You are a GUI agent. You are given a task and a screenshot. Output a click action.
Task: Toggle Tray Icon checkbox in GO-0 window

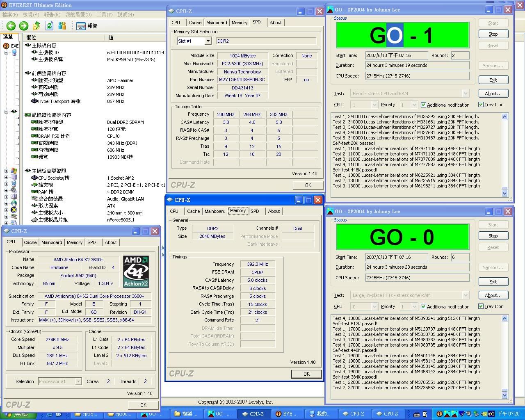coord(491,306)
